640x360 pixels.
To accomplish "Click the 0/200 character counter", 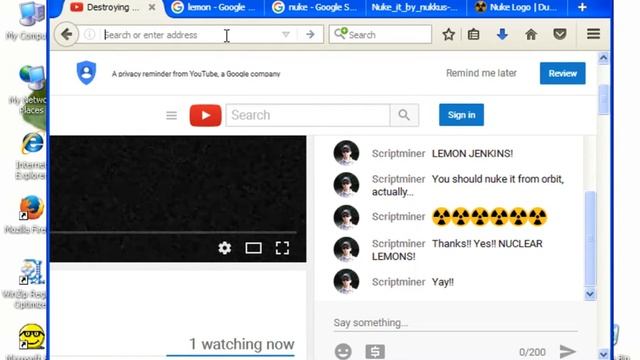I will tap(532, 352).
